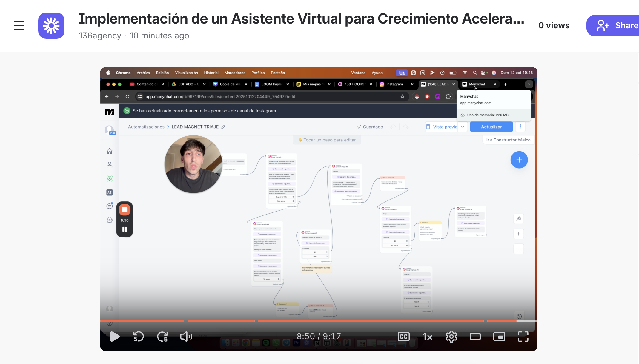Toggle theater mode view
639x364 pixels.
pyautogui.click(x=475, y=337)
